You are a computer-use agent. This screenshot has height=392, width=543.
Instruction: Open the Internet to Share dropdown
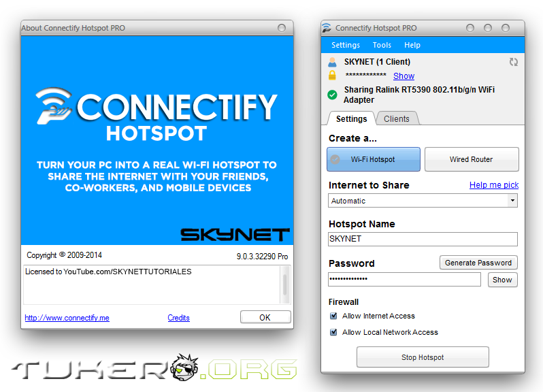(x=423, y=201)
